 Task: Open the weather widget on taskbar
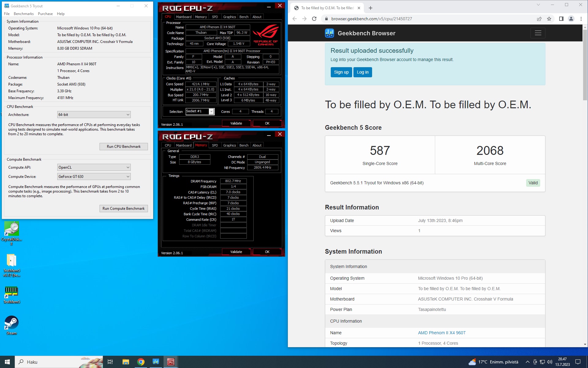tap(493, 362)
